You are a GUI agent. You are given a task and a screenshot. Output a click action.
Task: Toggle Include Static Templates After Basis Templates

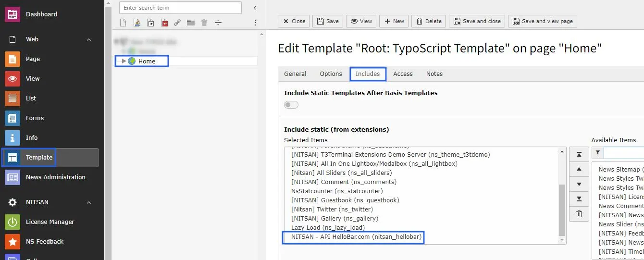click(291, 105)
